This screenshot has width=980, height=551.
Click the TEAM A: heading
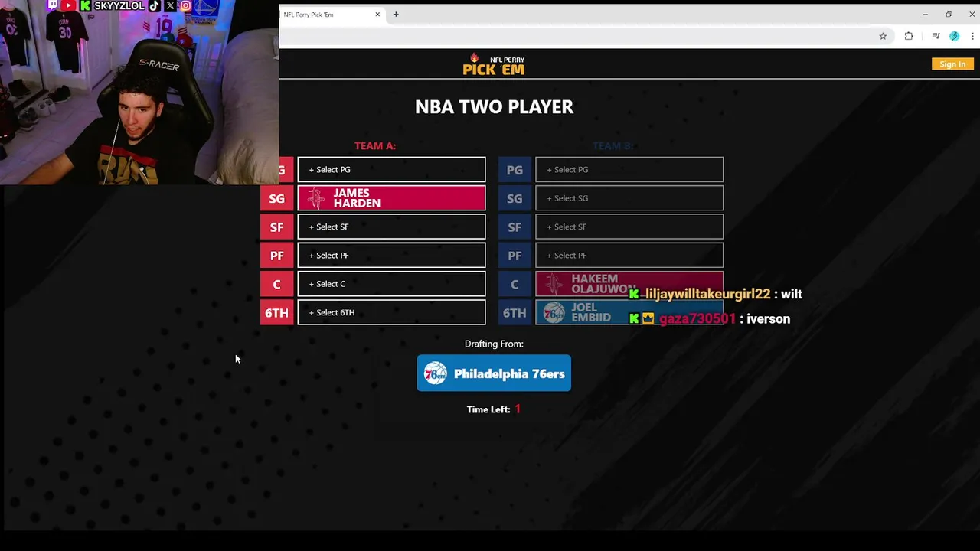tap(375, 145)
